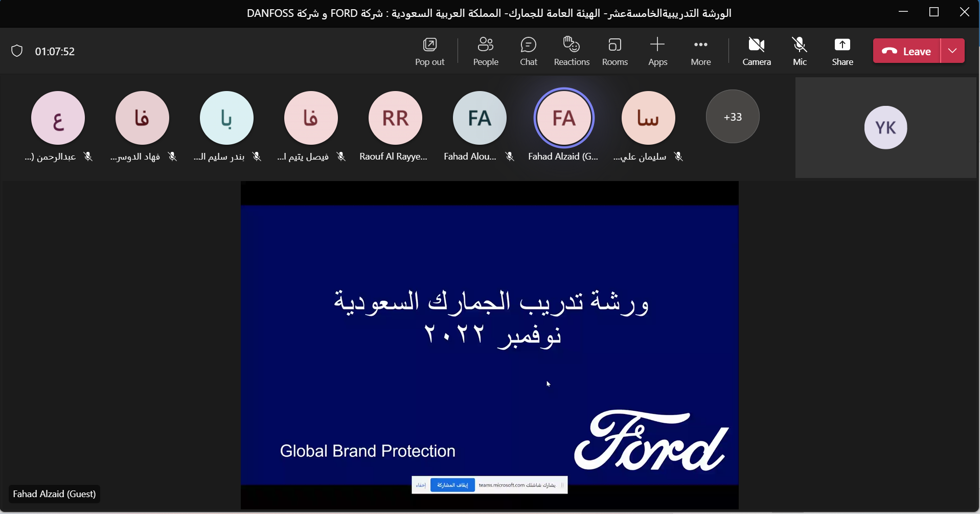Screen dimensions: 980x514
Task: Open breakout Rooms
Action: 614,51
